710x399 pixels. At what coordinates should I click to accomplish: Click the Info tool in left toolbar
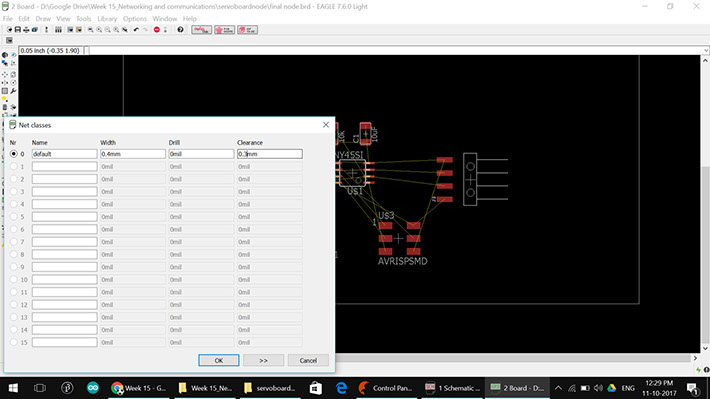click(x=5, y=55)
